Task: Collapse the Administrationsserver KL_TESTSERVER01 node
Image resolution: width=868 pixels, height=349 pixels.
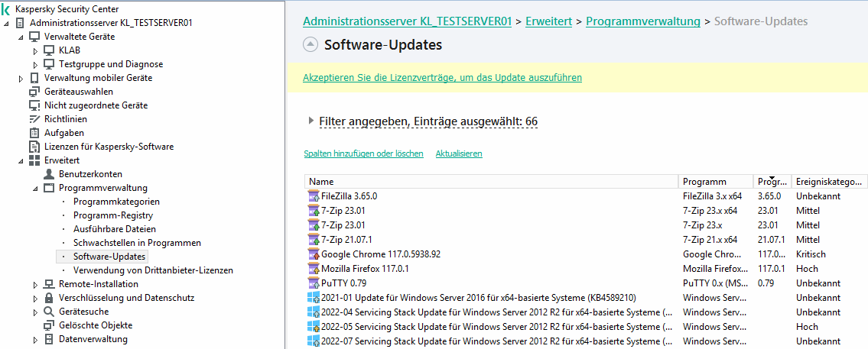Action: click(6, 23)
